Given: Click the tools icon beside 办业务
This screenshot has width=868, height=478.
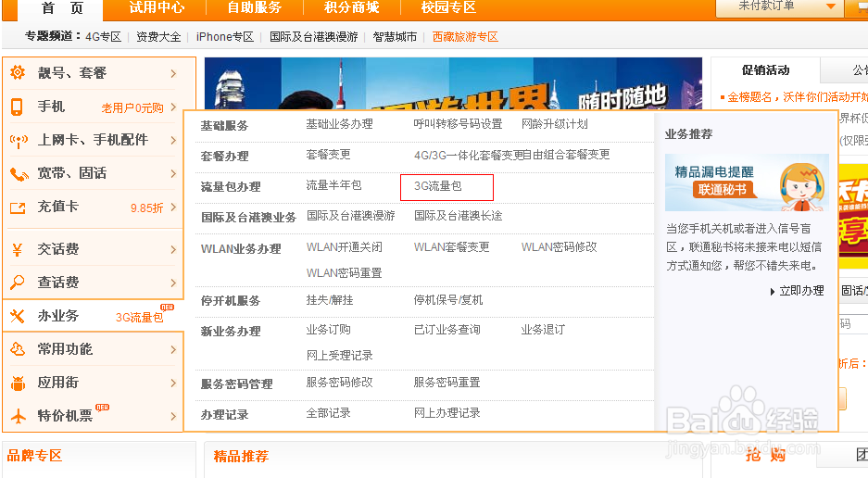Looking at the screenshot, I should point(18,316).
